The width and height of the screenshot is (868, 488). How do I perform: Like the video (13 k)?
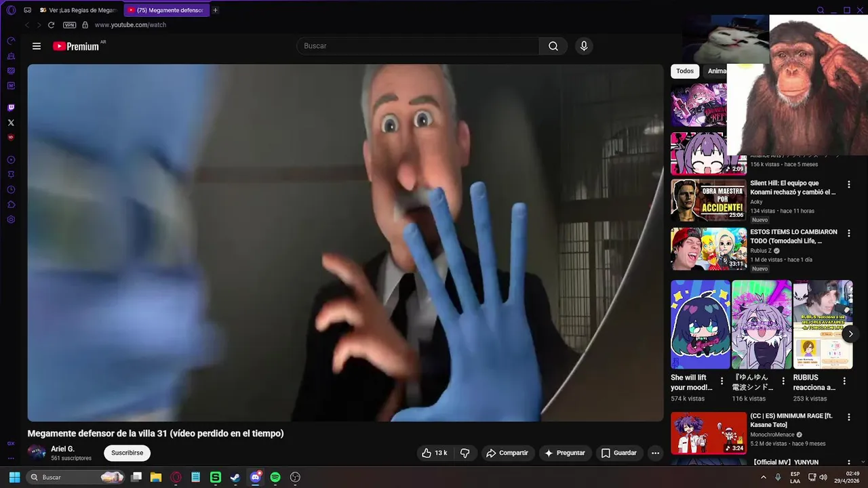tap(435, 453)
